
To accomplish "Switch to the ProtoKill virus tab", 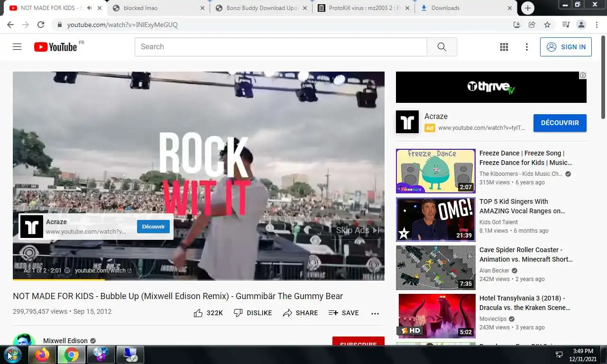I will pos(364,8).
